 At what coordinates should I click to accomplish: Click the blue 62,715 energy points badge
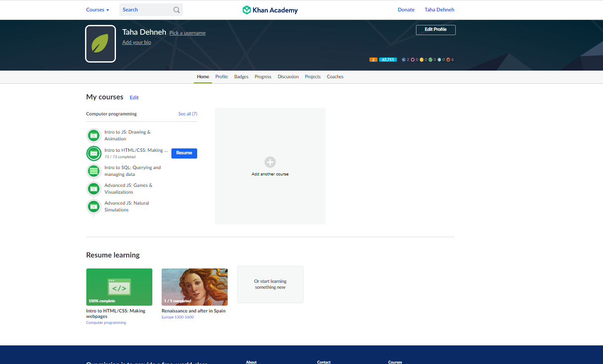click(388, 60)
